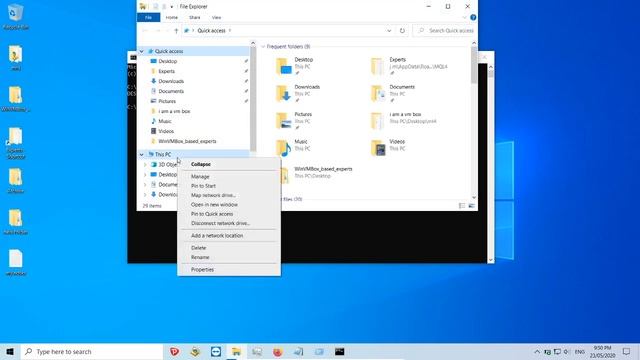Collapse the This PC tree node
This screenshot has width=640, height=360.
click(x=142, y=155)
